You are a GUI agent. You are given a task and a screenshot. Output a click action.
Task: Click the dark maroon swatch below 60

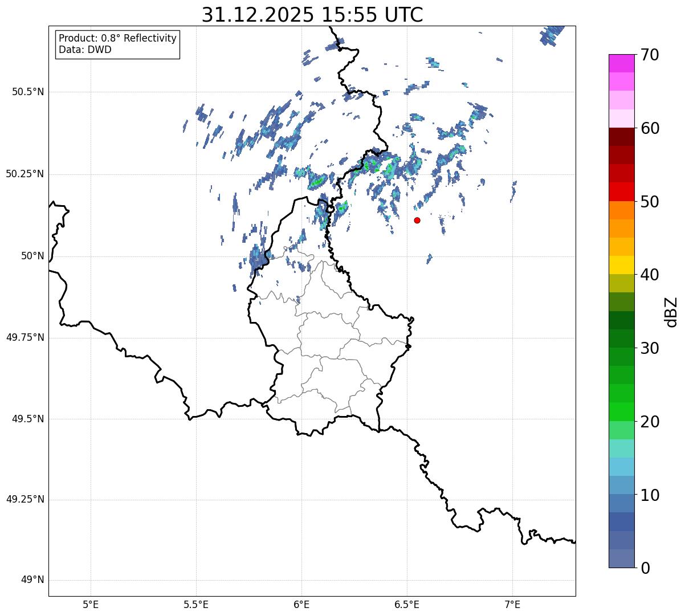622,137
